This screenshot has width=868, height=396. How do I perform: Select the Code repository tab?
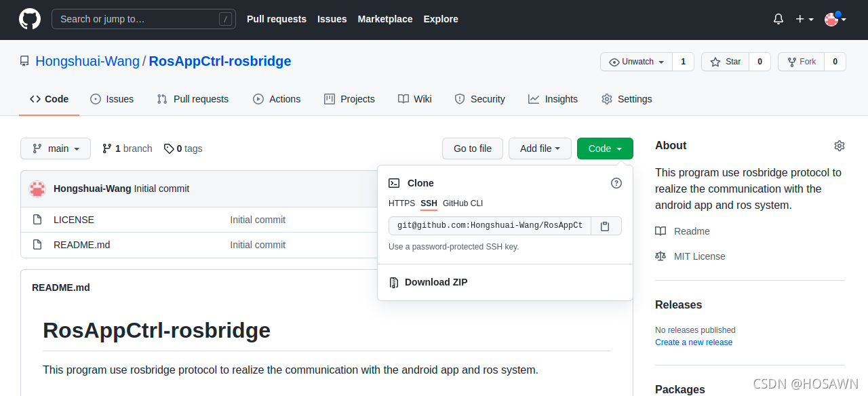[x=49, y=99]
